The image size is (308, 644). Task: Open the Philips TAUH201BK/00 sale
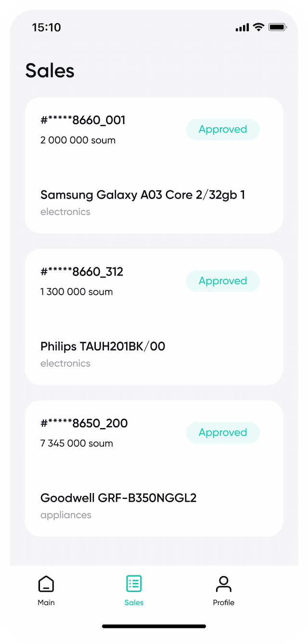click(x=154, y=317)
